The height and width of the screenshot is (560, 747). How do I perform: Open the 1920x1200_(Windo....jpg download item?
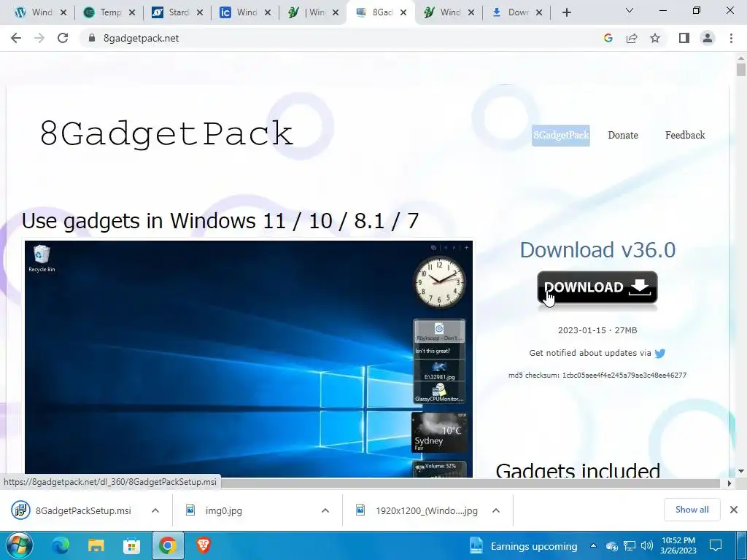(419, 510)
